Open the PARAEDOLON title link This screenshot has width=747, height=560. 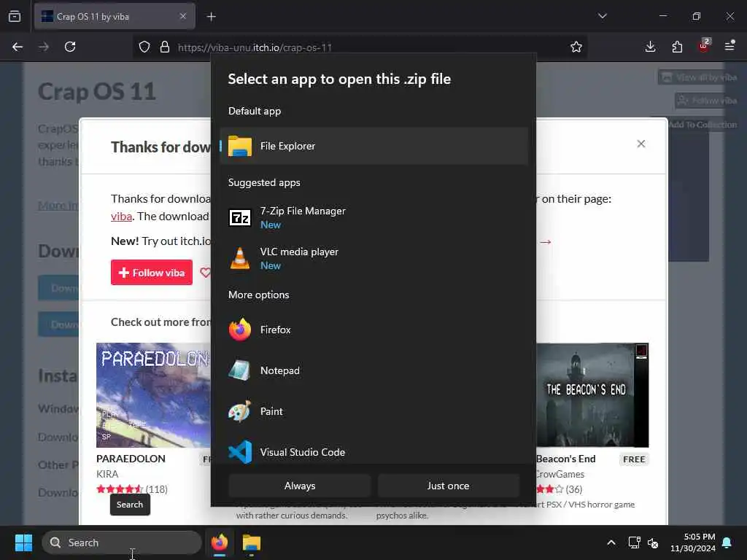click(x=131, y=459)
